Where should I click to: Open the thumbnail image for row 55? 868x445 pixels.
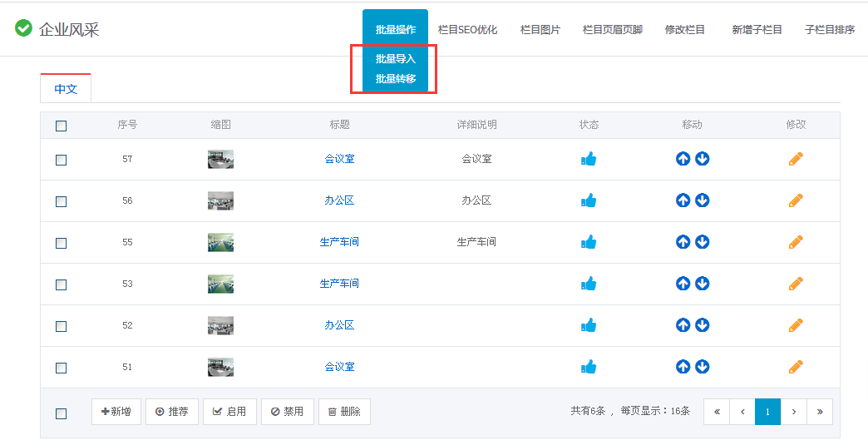(x=220, y=242)
